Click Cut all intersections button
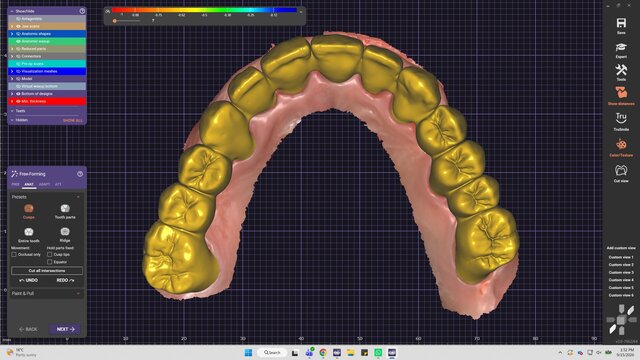The height and width of the screenshot is (360, 640). click(47, 271)
